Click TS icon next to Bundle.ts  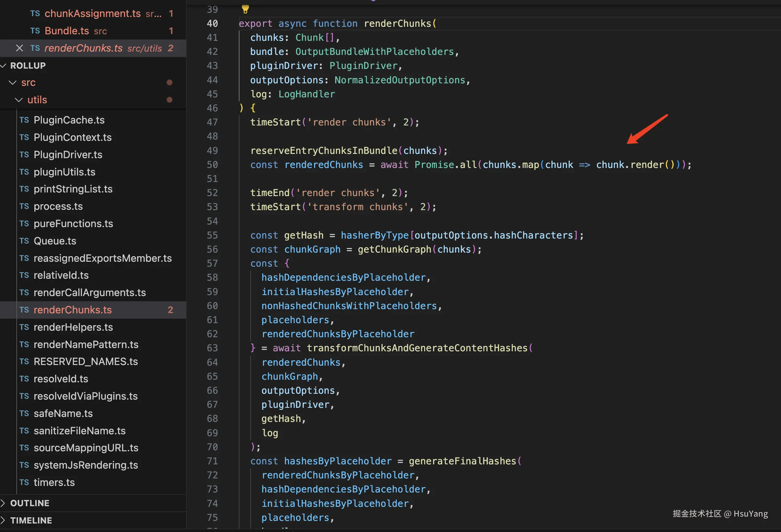(35, 31)
